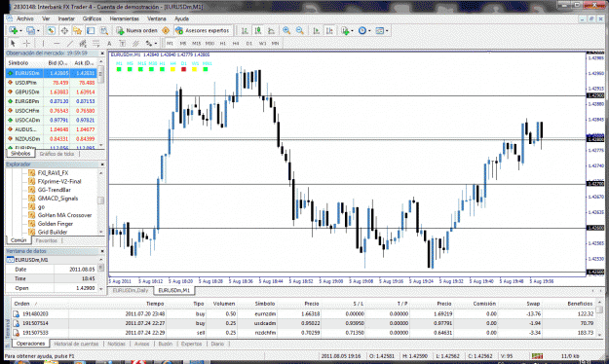Open the Archivo menu

25,18
